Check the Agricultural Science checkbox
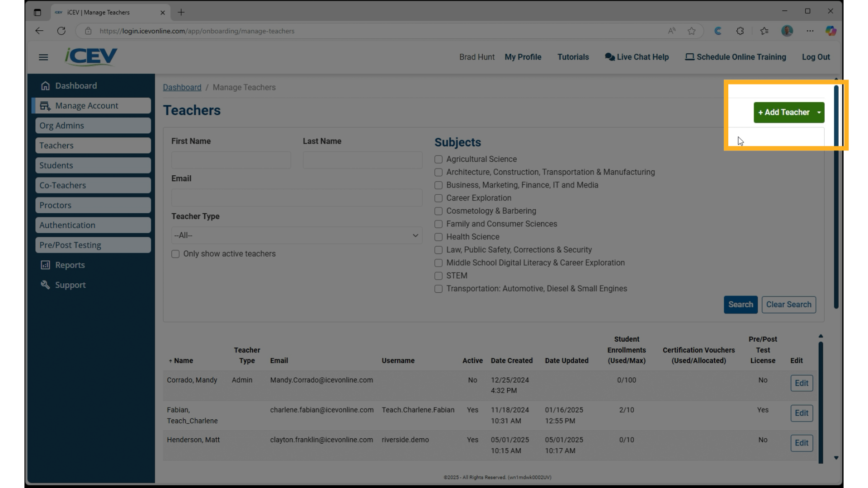868x488 pixels. pyautogui.click(x=439, y=160)
